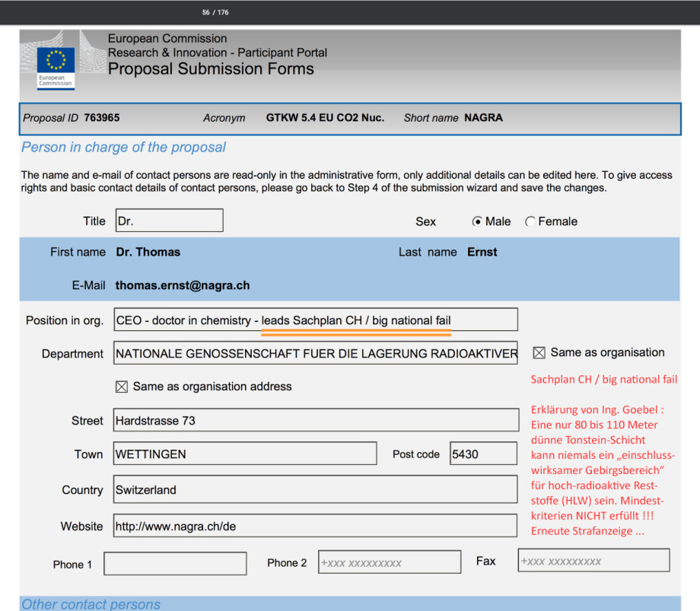This screenshot has width=700, height=611.
Task: Click the Website field with nagra.ch URL
Action: pyautogui.click(x=315, y=526)
